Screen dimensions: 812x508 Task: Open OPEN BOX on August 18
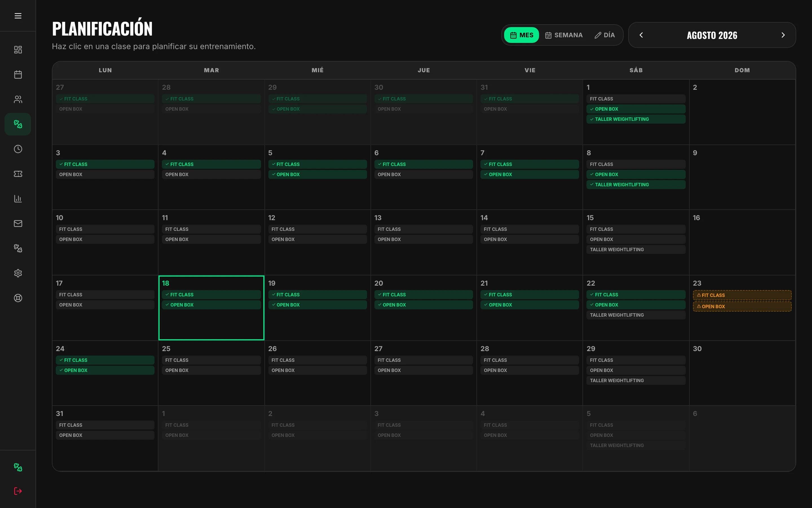click(x=211, y=305)
